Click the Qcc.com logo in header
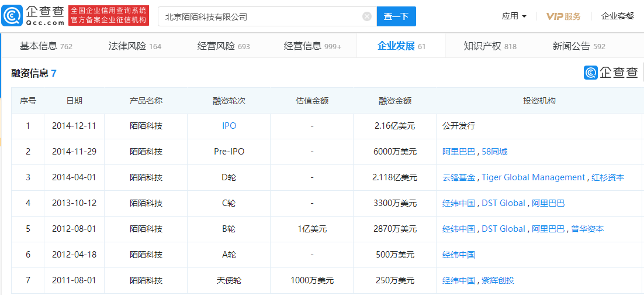 (x=33, y=16)
